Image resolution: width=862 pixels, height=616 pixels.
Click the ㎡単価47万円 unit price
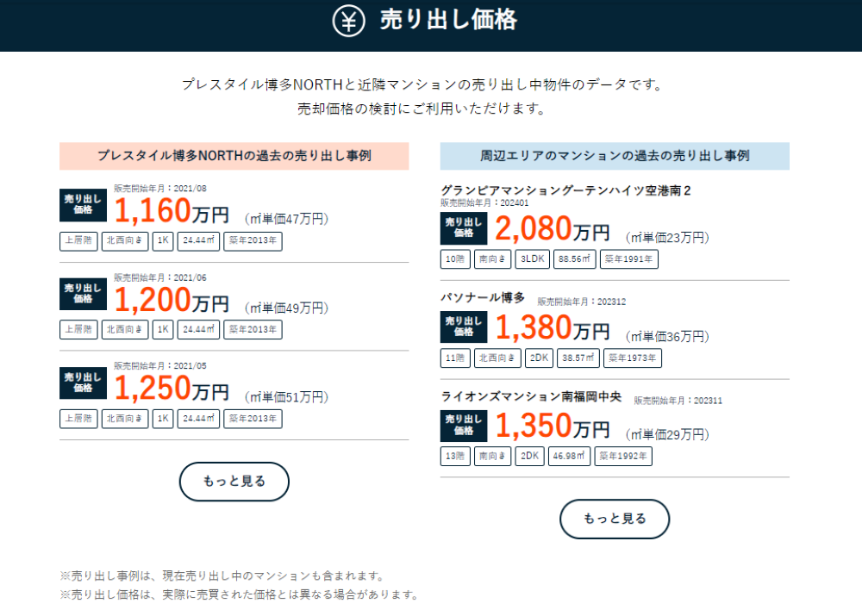pyautogui.click(x=286, y=219)
